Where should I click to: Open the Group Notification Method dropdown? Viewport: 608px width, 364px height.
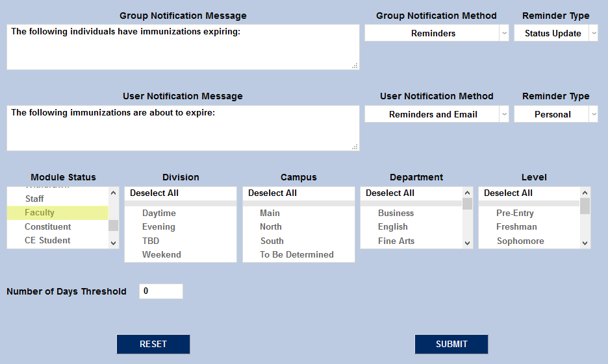[x=437, y=33]
